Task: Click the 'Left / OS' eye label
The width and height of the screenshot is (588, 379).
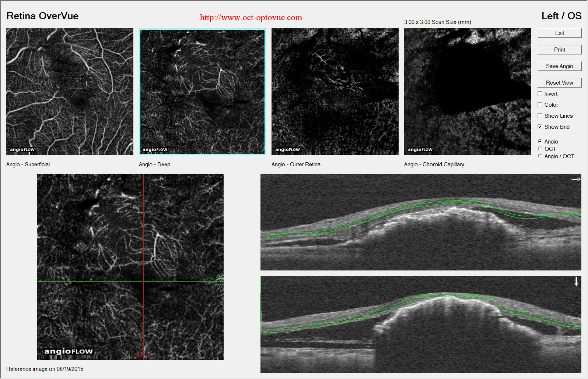Action: 561,16
